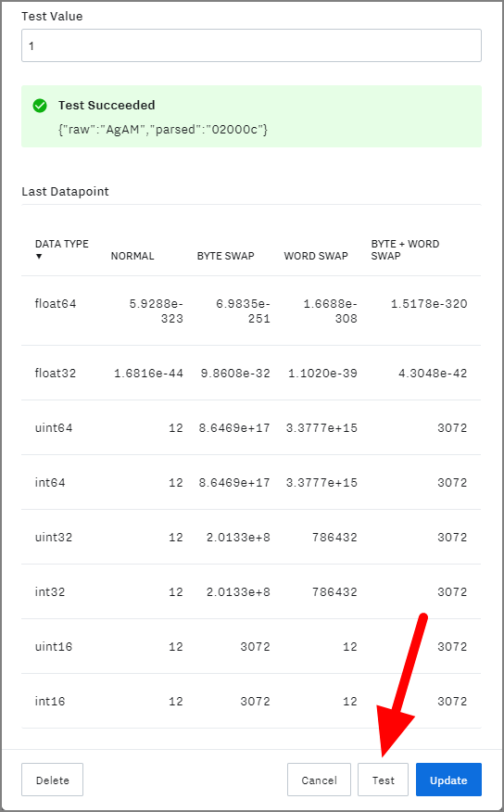Screen dimensions: 504x812
Task: Click the green Test Succeeded checkmark icon
Action: [40, 106]
